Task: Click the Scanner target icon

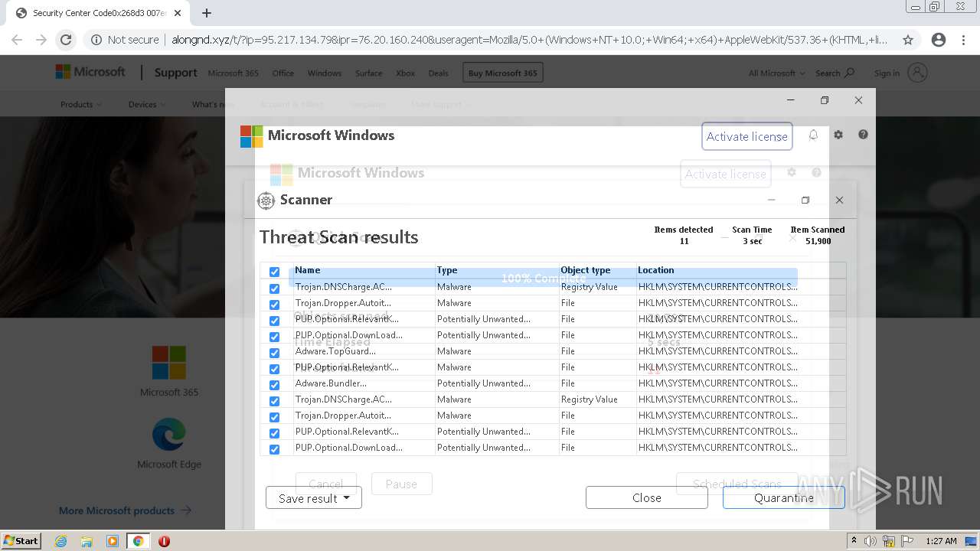Action: pos(266,201)
